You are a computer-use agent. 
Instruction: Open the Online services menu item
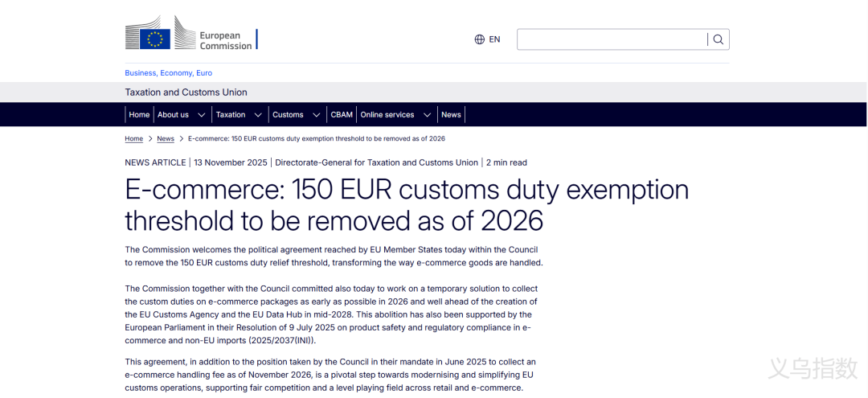(x=387, y=115)
